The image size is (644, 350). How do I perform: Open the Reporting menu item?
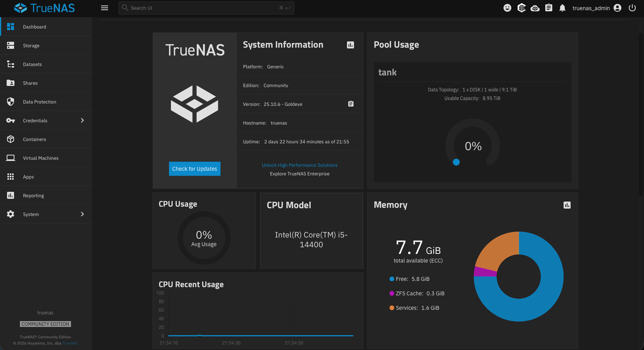tap(46, 195)
